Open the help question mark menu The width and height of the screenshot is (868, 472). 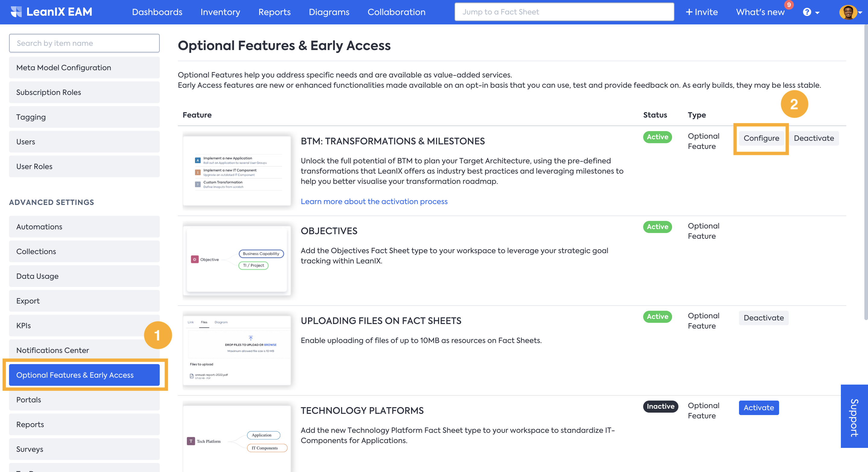(807, 12)
